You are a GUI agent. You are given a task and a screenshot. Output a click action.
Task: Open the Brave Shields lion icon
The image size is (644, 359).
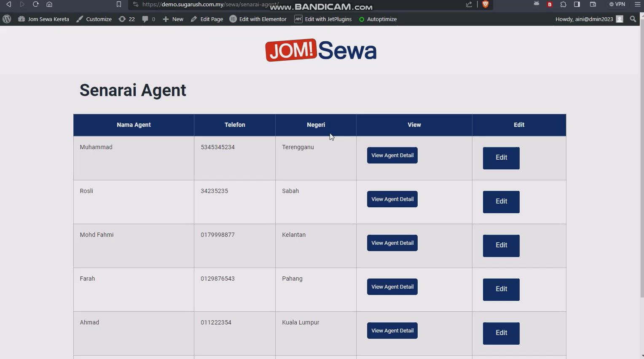[x=485, y=5]
